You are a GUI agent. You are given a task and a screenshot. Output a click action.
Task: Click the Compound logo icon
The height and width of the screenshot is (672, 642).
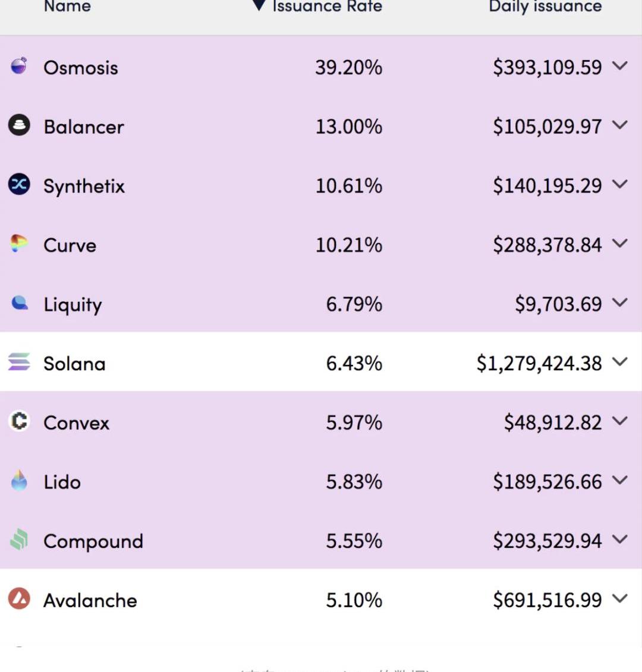coord(19,540)
